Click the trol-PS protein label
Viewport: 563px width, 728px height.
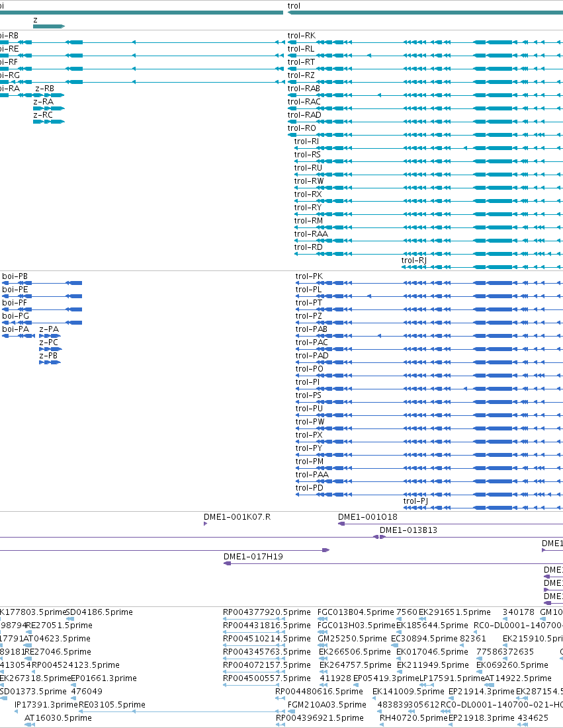(308, 395)
